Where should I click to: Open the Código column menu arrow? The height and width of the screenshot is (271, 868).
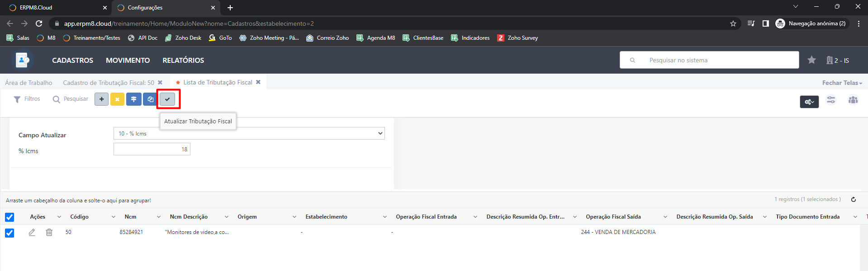(113, 217)
